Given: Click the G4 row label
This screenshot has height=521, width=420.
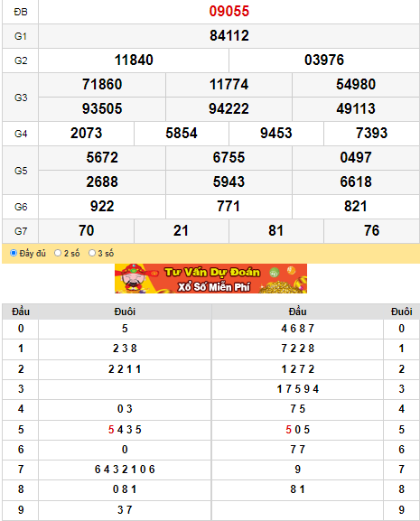Looking at the screenshot, I should pyautogui.click(x=21, y=134).
